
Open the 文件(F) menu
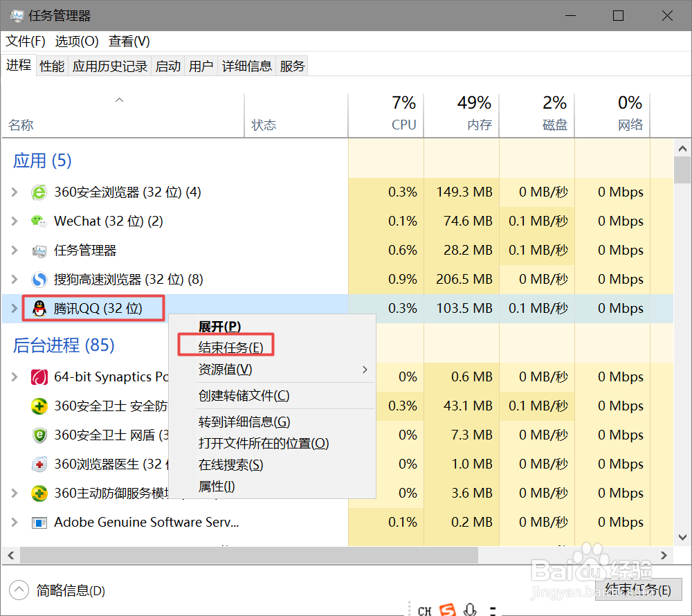click(25, 42)
